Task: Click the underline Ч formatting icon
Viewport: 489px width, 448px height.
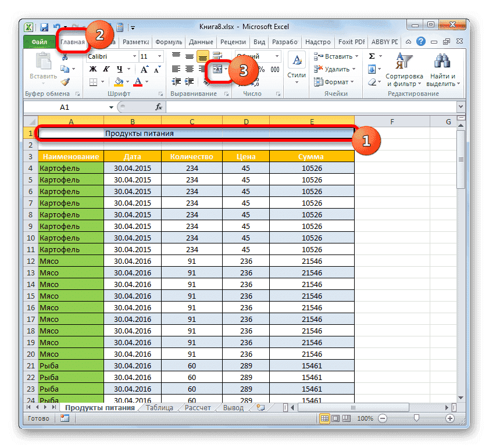Action: (120, 69)
